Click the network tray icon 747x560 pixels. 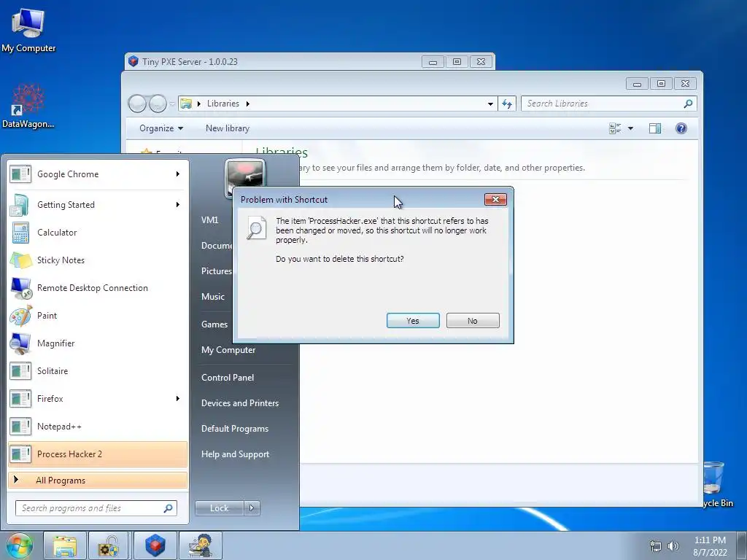[x=656, y=546]
